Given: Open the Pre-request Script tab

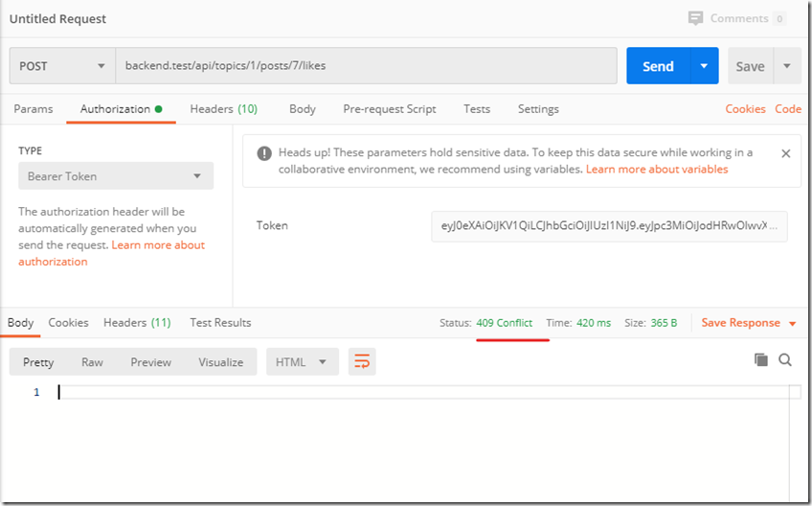Looking at the screenshot, I should [x=390, y=109].
